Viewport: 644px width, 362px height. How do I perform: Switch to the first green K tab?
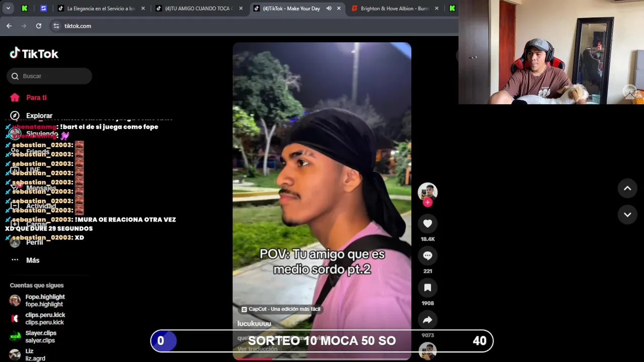[x=24, y=9]
